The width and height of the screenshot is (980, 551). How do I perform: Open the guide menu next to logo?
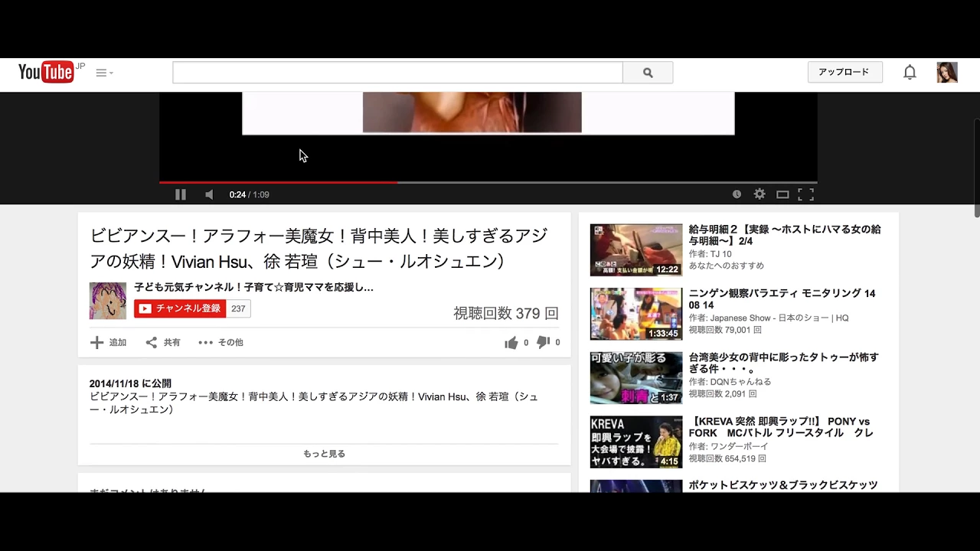104,73
